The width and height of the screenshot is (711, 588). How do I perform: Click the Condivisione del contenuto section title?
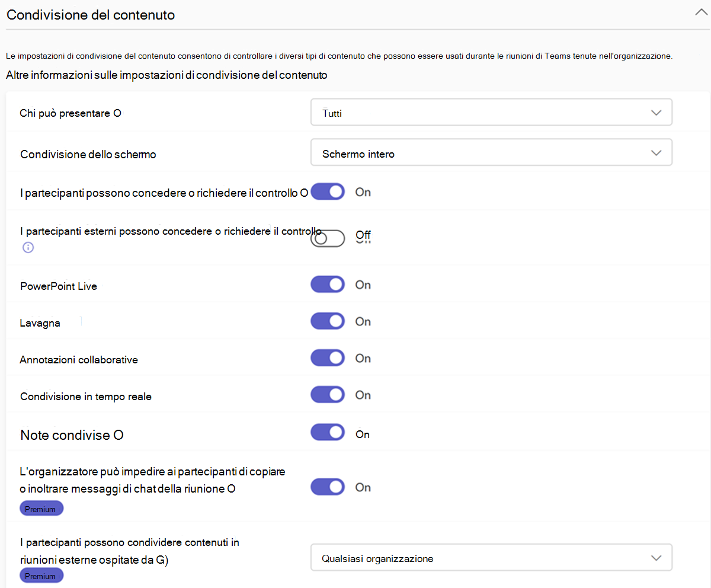[x=91, y=15]
